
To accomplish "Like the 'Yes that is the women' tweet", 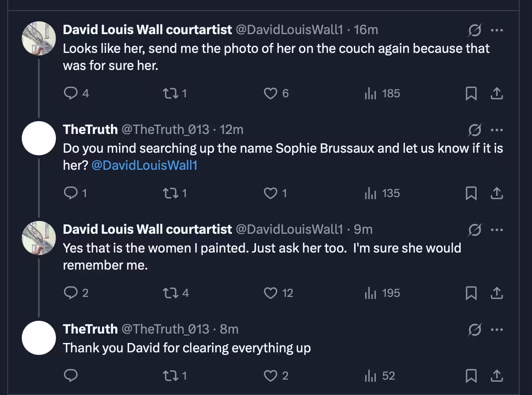I will [270, 293].
